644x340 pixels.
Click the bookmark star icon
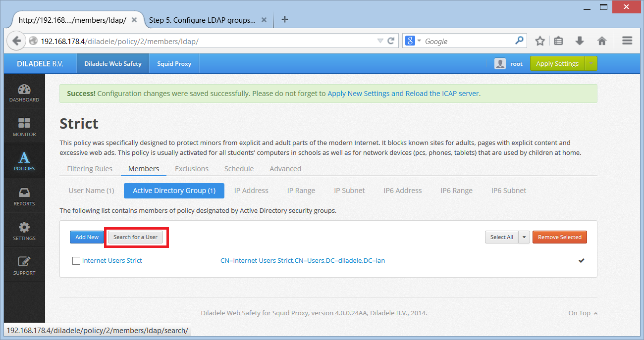point(540,41)
